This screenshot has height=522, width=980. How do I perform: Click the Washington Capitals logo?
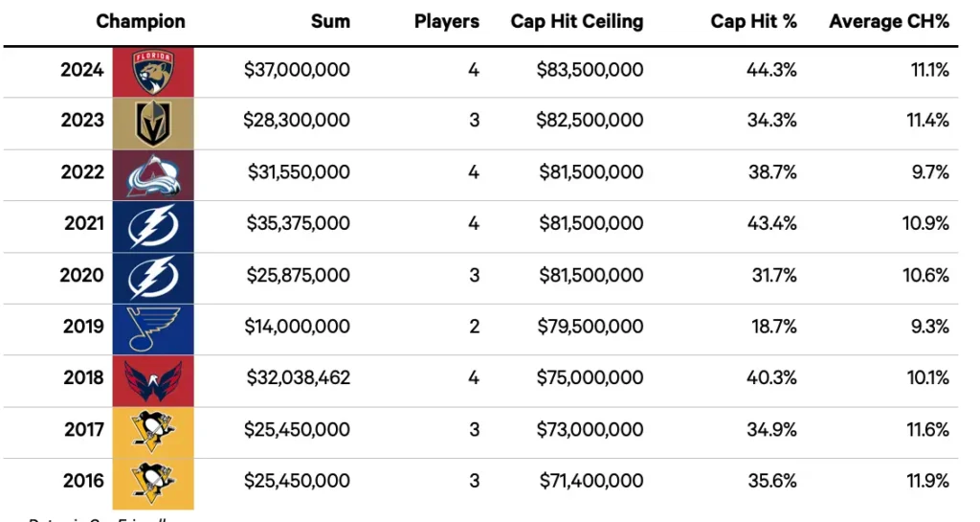pyautogui.click(x=153, y=378)
